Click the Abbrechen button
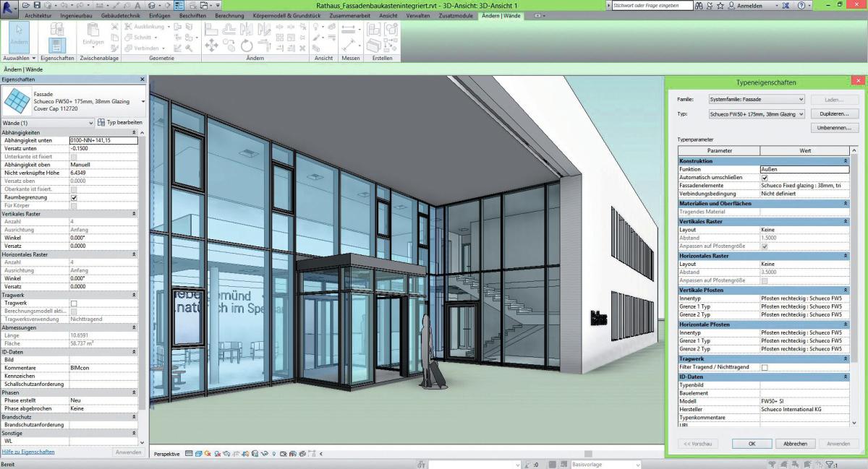868x469 pixels. coord(795,444)
